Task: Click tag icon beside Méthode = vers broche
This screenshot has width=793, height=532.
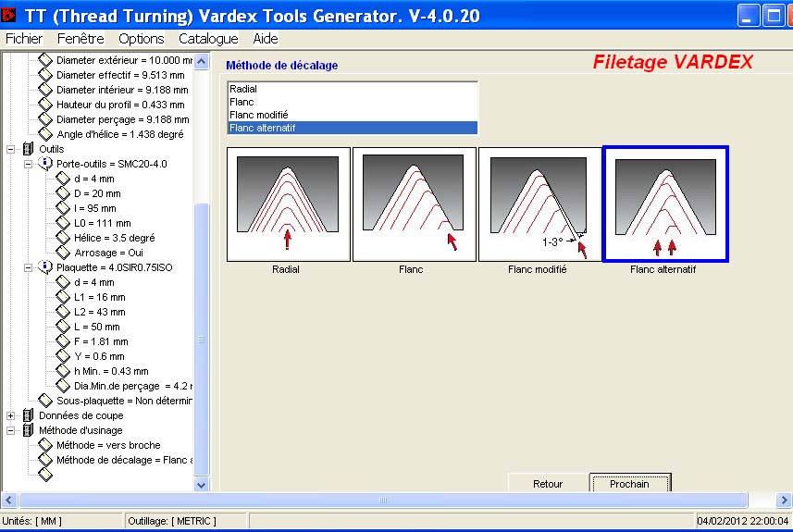Action: [x=45, y=444]
